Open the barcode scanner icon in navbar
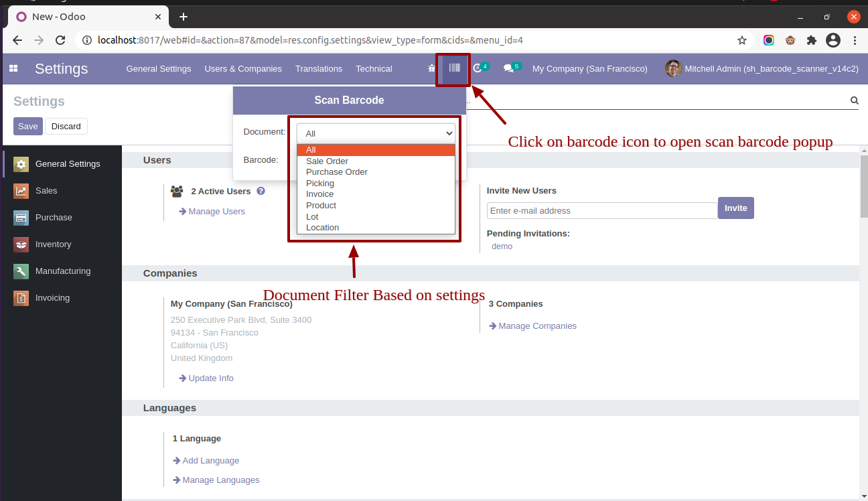This screenshot has width=868, height=501. tap(455, 68)
